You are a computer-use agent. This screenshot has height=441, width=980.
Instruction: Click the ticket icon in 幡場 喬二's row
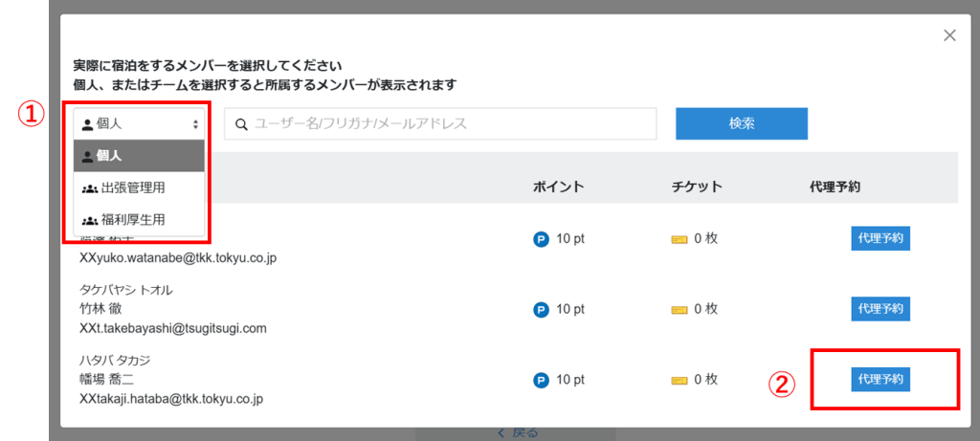click(679, 380)
